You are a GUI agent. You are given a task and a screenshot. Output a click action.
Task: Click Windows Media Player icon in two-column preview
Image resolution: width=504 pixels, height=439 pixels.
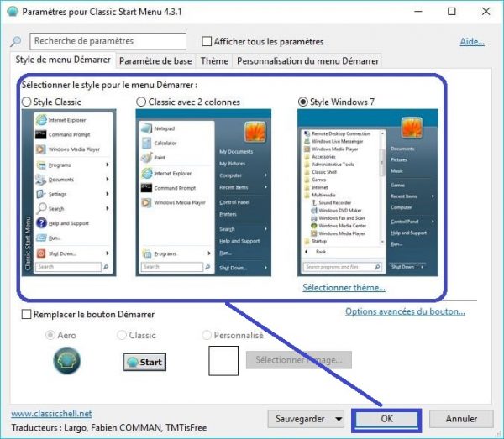coord(146,202)
